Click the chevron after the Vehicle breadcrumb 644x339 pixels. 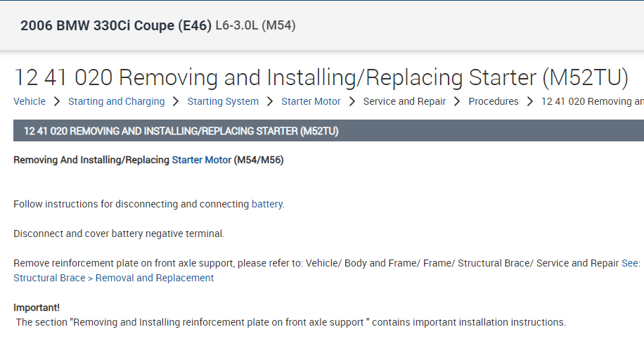tap(57, 101)
